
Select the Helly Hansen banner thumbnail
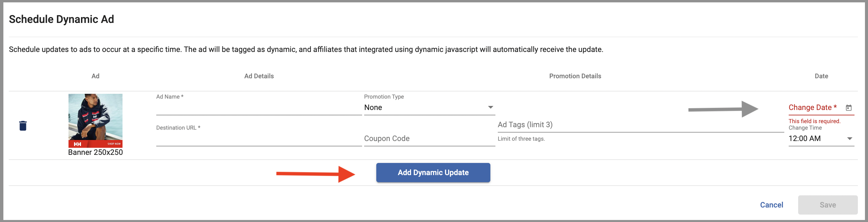[x=96, y=120]
